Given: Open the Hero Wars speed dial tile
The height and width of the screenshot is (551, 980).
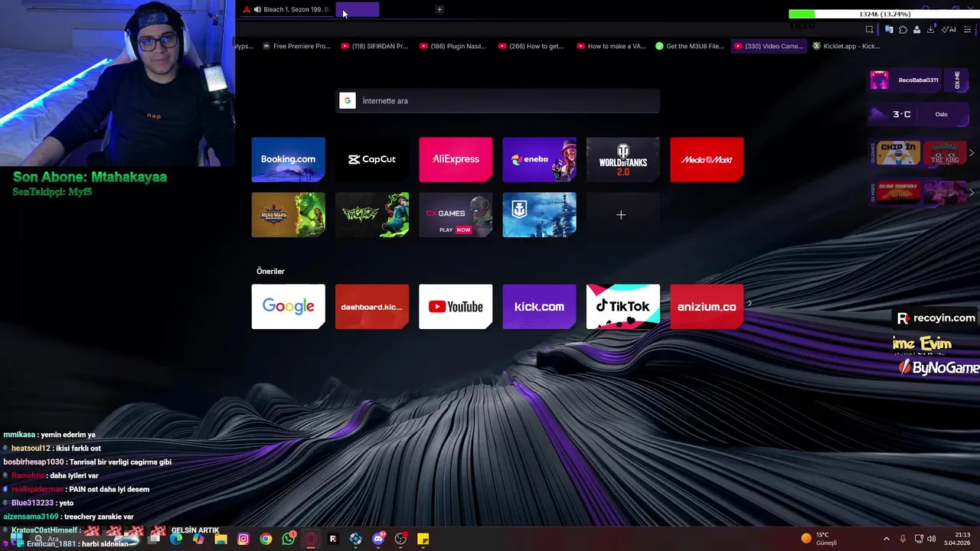Looking at the screenshot, I should click(x=288, y=214).
